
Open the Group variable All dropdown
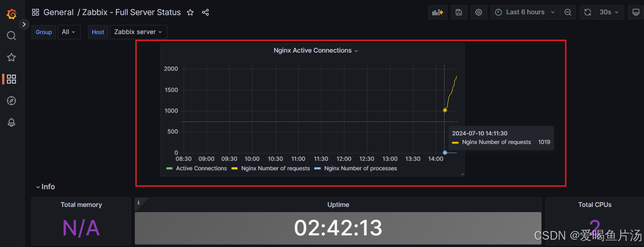[69, 32]
